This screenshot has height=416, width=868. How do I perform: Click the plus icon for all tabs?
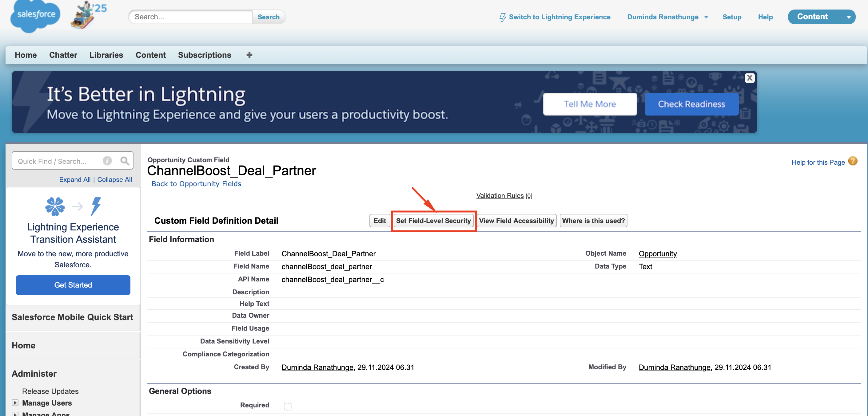tap(249, 55)
